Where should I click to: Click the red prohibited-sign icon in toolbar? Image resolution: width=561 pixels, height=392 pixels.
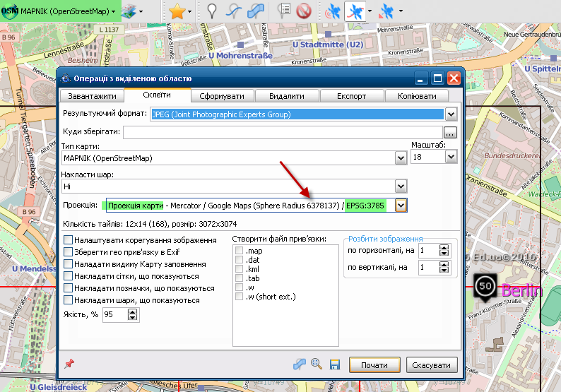point(304,11)
